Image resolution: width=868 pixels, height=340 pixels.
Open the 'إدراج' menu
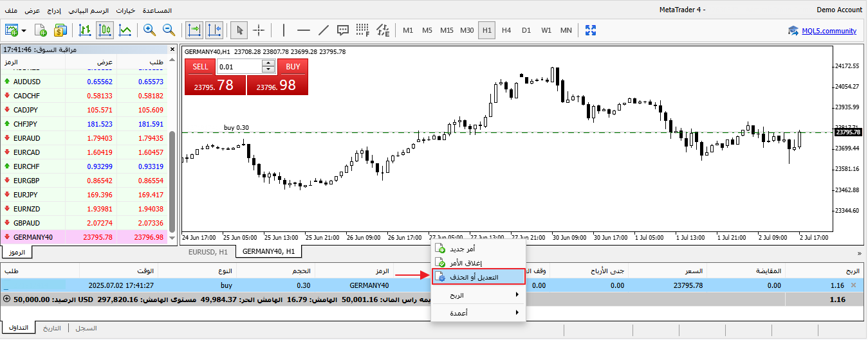(x=55, y=10)
